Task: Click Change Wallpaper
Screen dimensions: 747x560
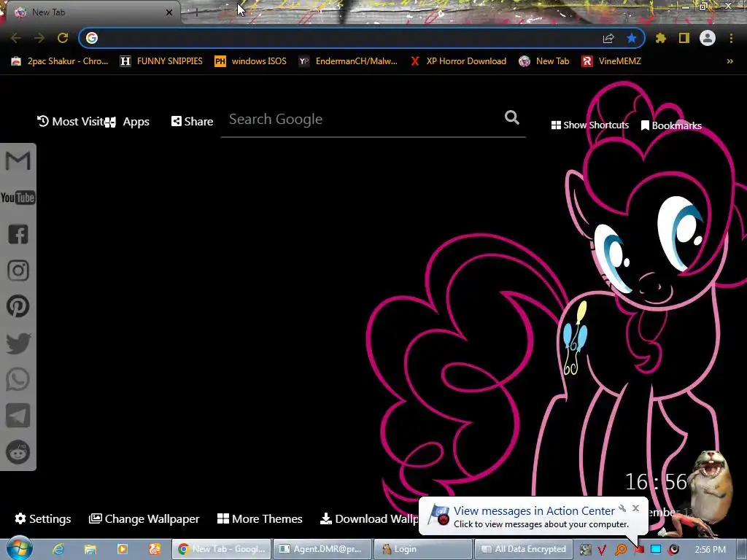Action: click(144, 518)
